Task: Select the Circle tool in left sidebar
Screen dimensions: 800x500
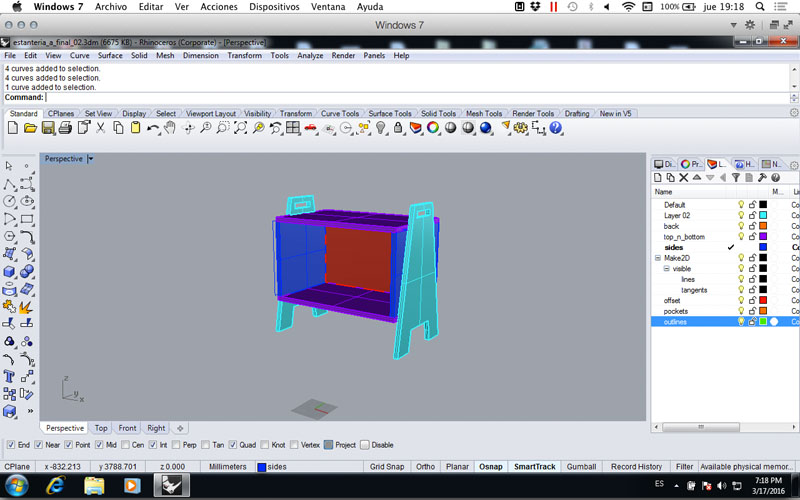Action: (x=9, y=201)
